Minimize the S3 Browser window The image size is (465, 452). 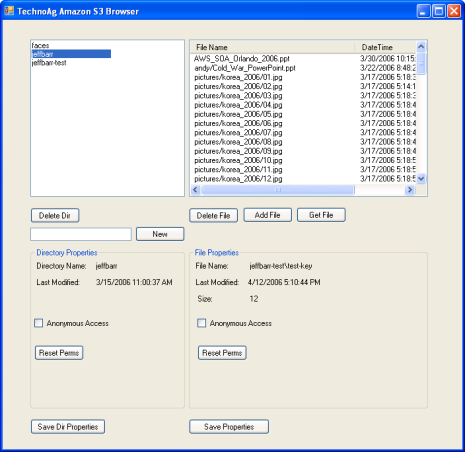(423, 11)
